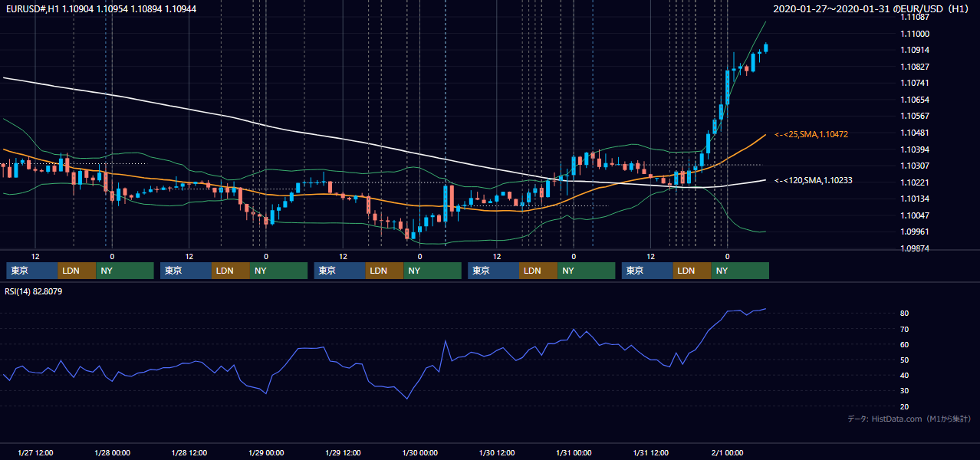Click RSI scale value 40
The image size is (980, 460).
(905, 376)
